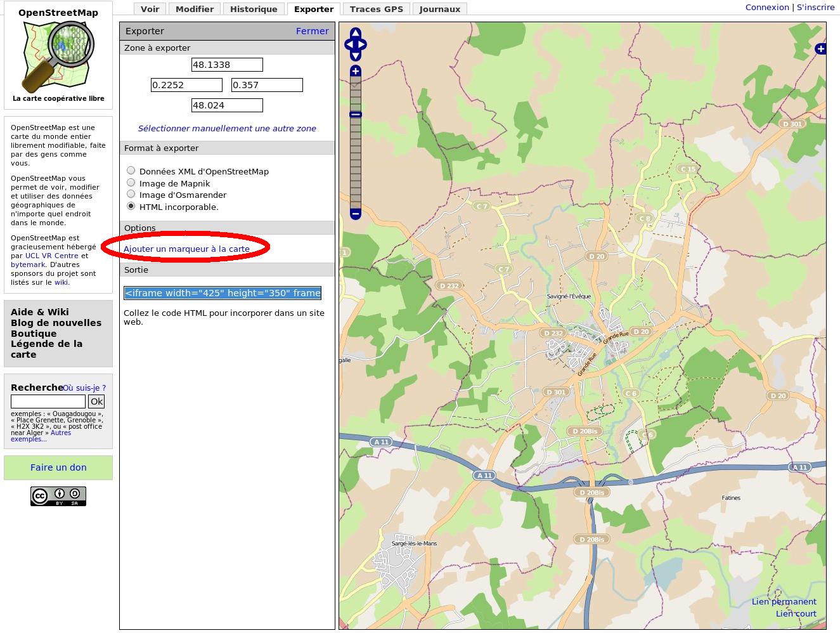This screenshot has height=633, width=840.
Task: Click Sélectionner manuellement une autre zone
Action: (227, 128)
